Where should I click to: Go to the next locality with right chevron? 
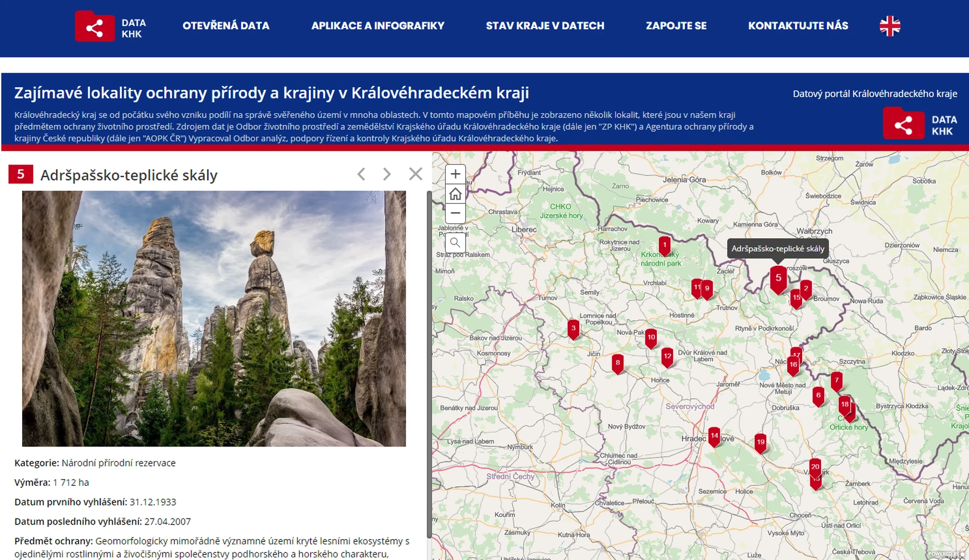tap(387, 174)
